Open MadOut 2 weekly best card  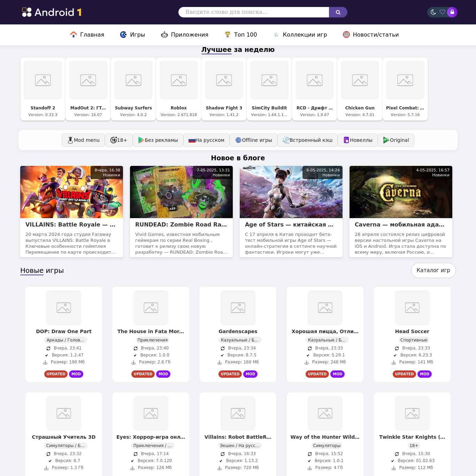tap(88, 89)
